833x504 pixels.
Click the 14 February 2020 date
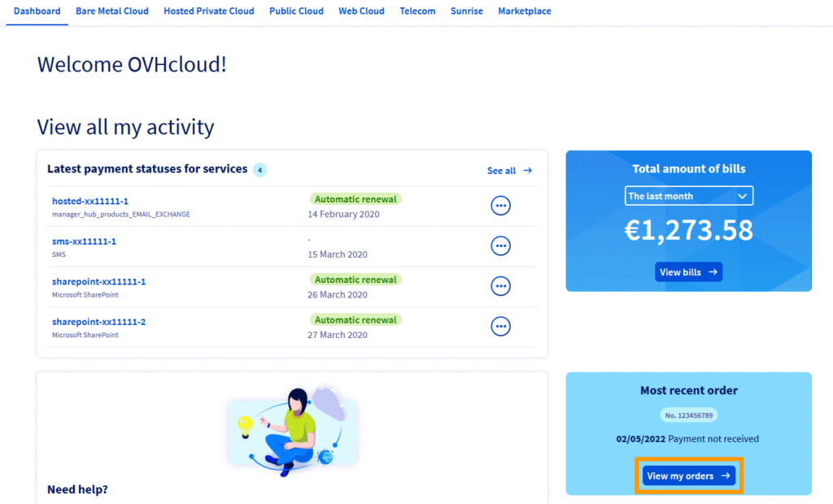click(344, 215)
